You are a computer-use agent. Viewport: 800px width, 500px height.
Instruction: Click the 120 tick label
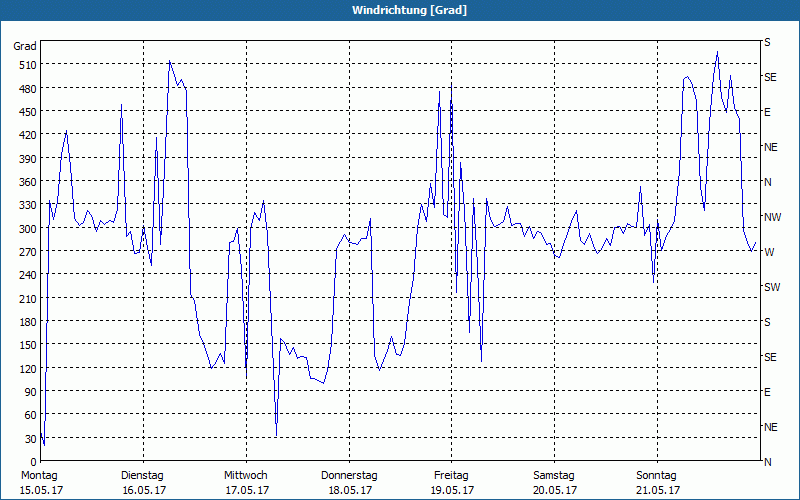pyautogui.click(x=28, y=369)
